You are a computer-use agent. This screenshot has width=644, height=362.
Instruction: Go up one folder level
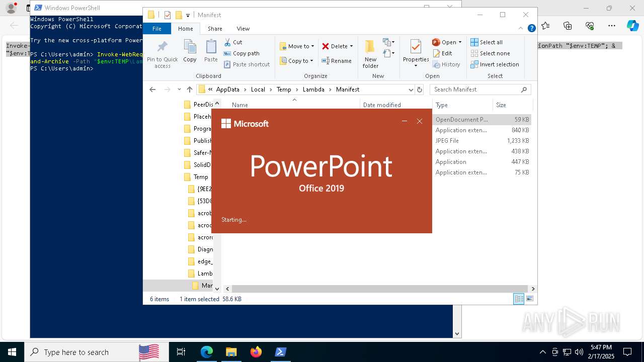189,89
